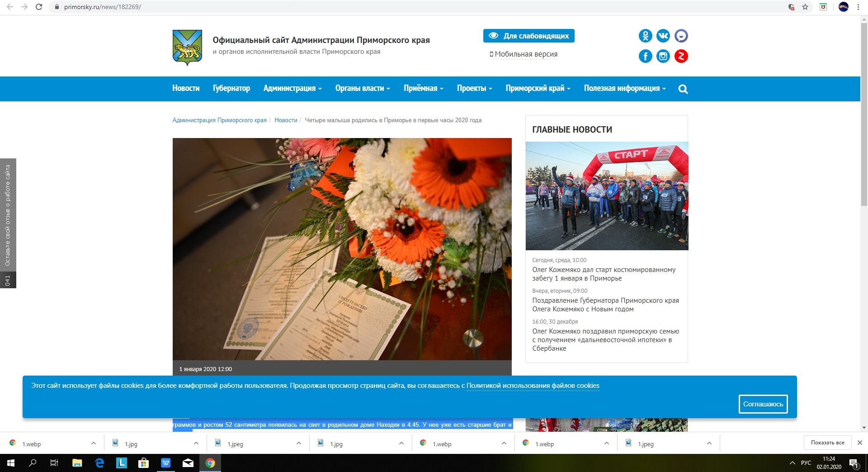The width and height of the screenshot is (868, 472).
Task: Show hidden system tray icons chevron
Action: pyautogui.click(x=792, y=463)
